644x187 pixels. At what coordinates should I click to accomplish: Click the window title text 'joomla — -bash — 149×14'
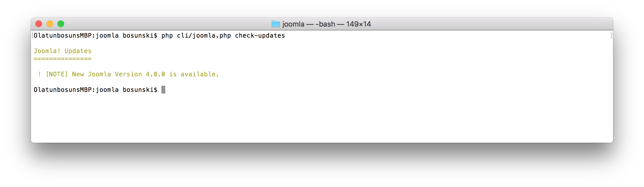pos(326,24)
